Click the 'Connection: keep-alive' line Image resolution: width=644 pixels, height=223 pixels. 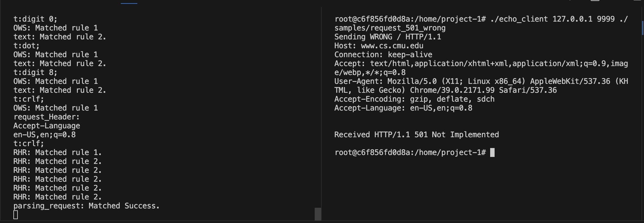[x=383, y=55]
